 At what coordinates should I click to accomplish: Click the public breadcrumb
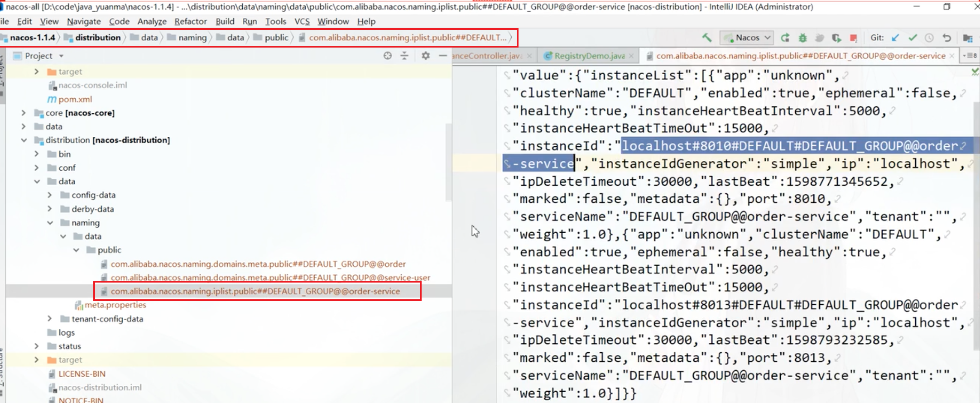276,38
